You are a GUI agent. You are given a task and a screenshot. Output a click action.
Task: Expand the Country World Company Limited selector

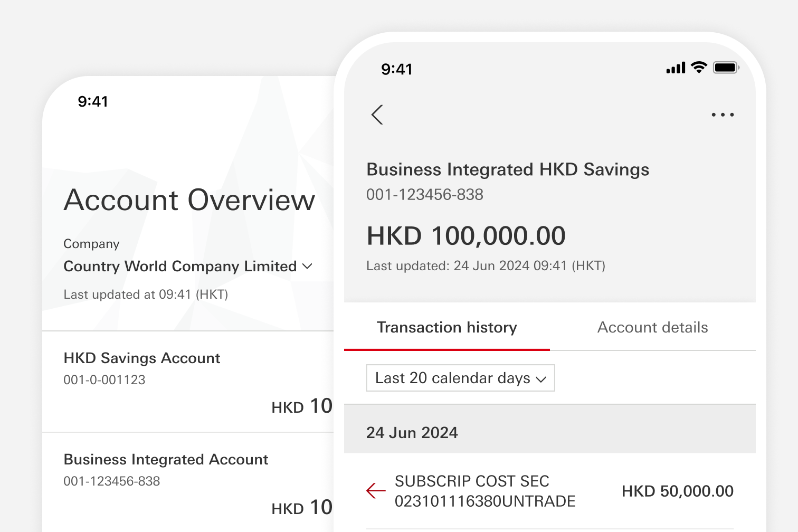click(180, 267)
